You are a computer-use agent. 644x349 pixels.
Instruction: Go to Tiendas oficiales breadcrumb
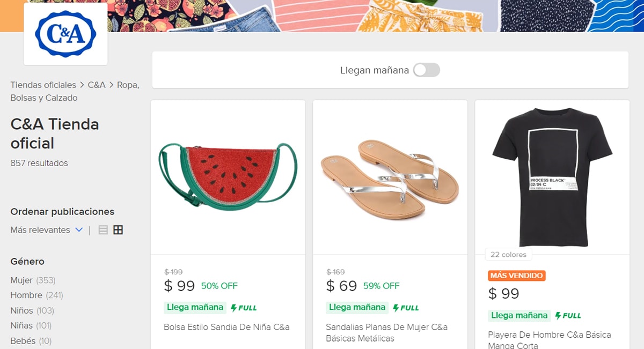(43, 85)
